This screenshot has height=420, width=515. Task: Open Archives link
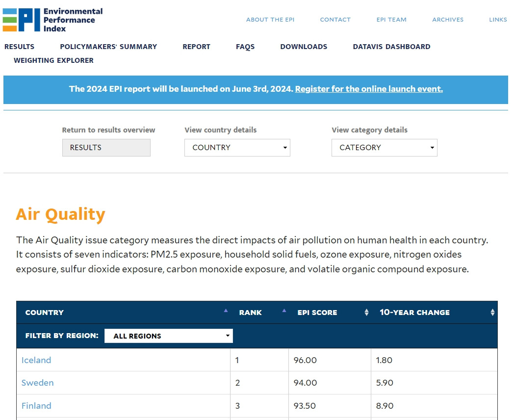click(448, 20)
